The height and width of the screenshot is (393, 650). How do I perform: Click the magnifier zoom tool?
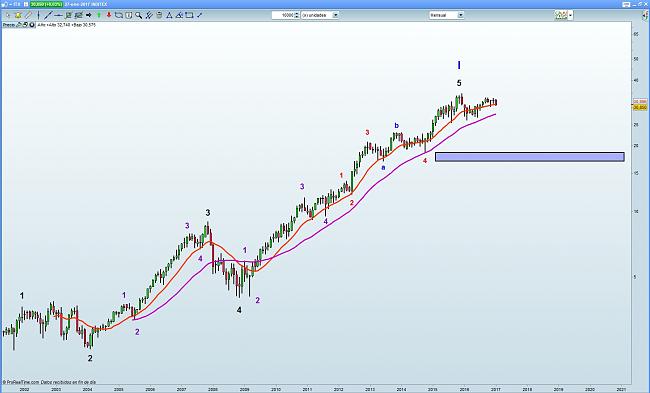click(138, 15)
